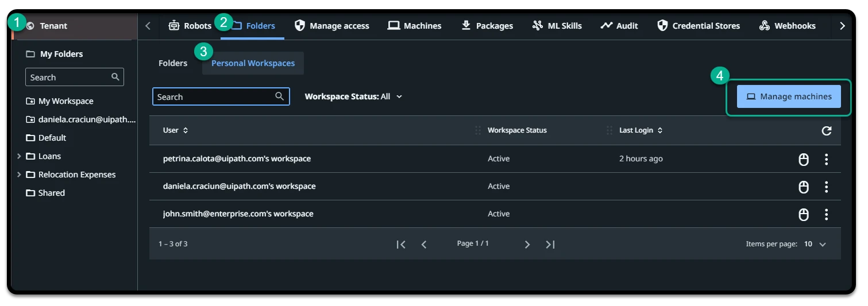Refresh the workspaces table

(x=827, y=131)
